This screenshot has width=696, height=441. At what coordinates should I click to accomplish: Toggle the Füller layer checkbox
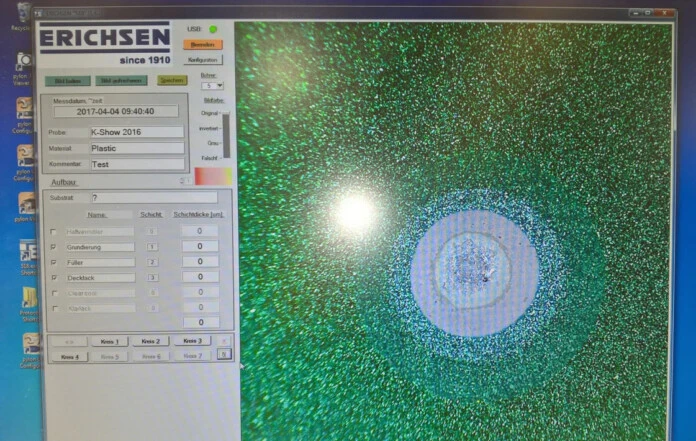[x=53, y=262]
